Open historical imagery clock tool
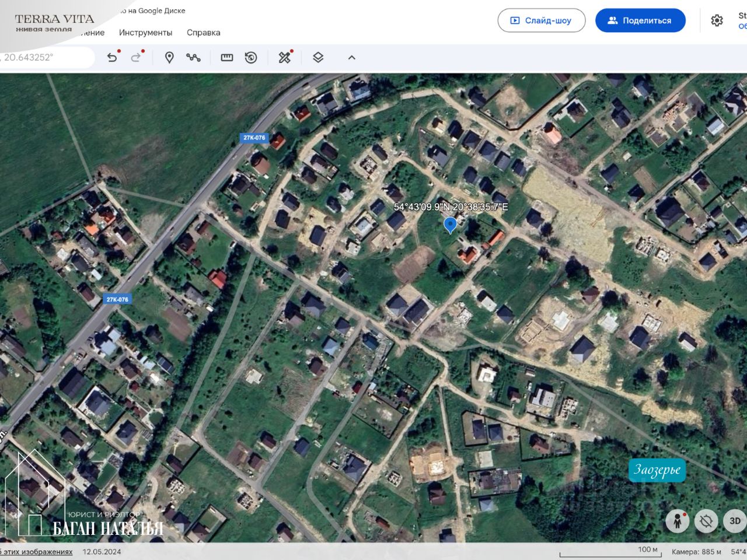Screen dimensions: 747x560 click(x=251, y=57)
